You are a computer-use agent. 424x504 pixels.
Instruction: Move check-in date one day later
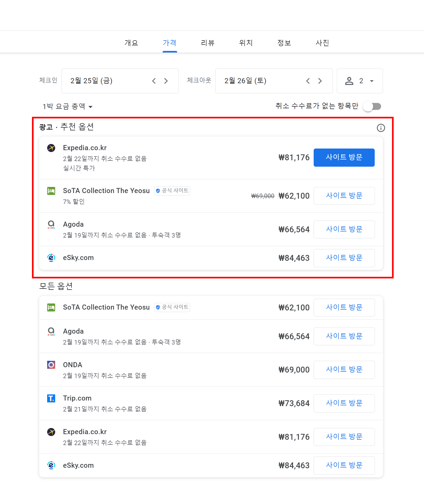tap(166, 81)
